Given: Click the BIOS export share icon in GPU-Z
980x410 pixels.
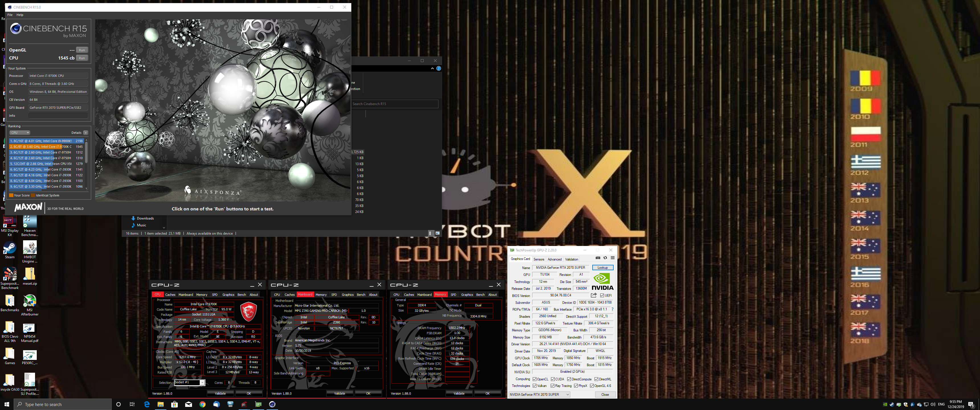Looking at the screenshot, I should pyautogui.click(x=593, y=295).
